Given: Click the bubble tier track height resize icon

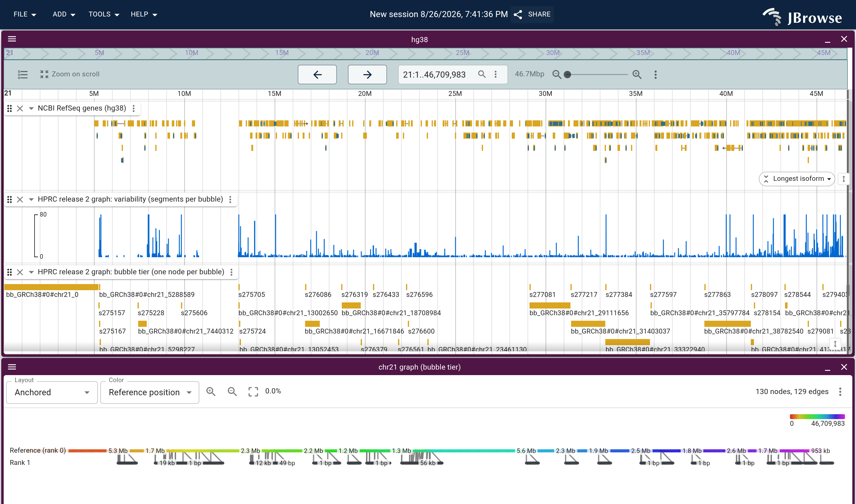Looking at the screenshot, I should 835,344.
